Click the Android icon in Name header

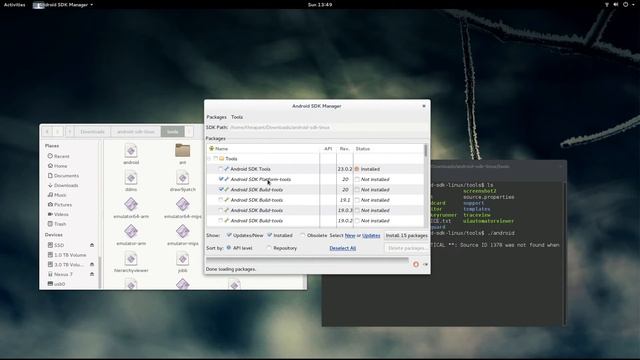coord(211,149)
